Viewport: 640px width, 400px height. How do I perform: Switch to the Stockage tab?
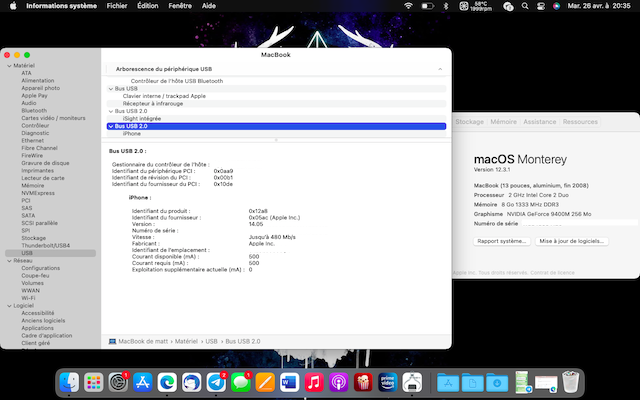tap(469, 121)
